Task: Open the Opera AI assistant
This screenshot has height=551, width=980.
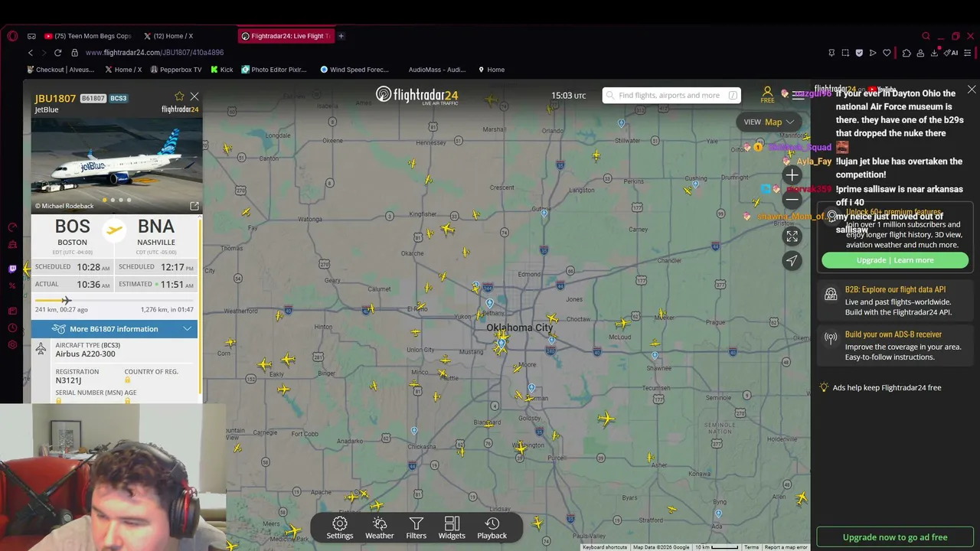Action: click(952, 53)
